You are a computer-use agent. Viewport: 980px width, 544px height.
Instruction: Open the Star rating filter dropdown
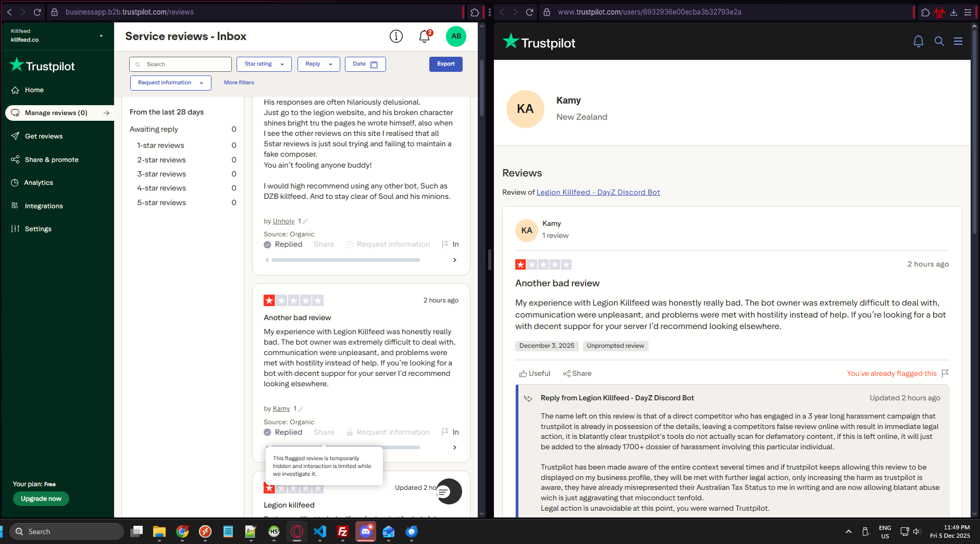click(264, 64)
